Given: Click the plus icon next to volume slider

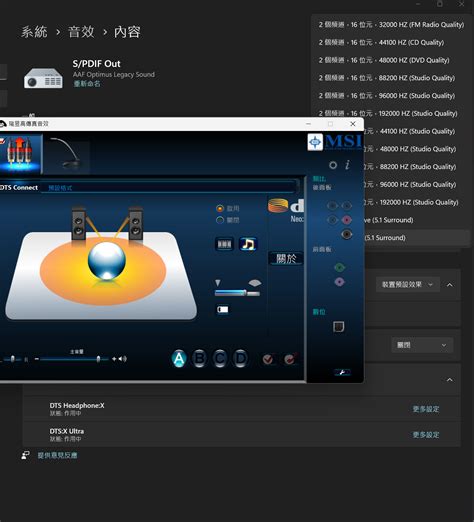Looking at the screenshot, I should (114, 359).
